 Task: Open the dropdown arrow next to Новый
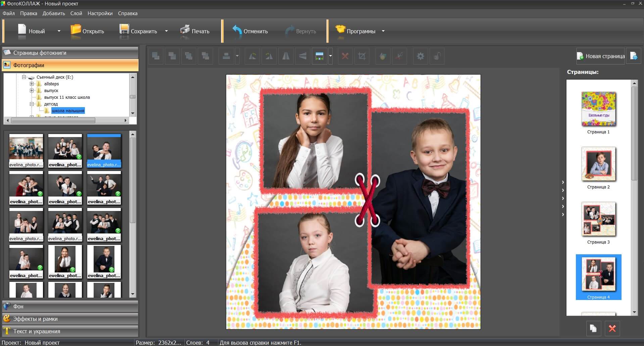[x=59, y=31]
